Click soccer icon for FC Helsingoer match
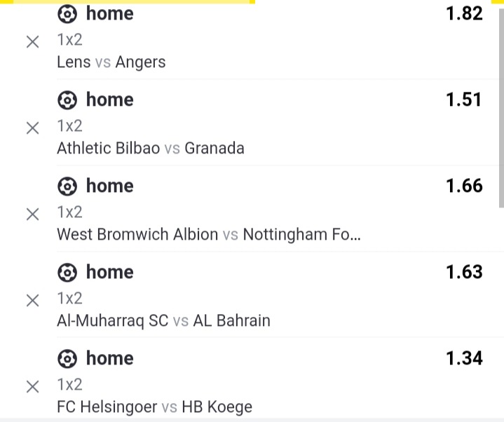This screenshot has width=504, height=422. click(x=67, y=359)
